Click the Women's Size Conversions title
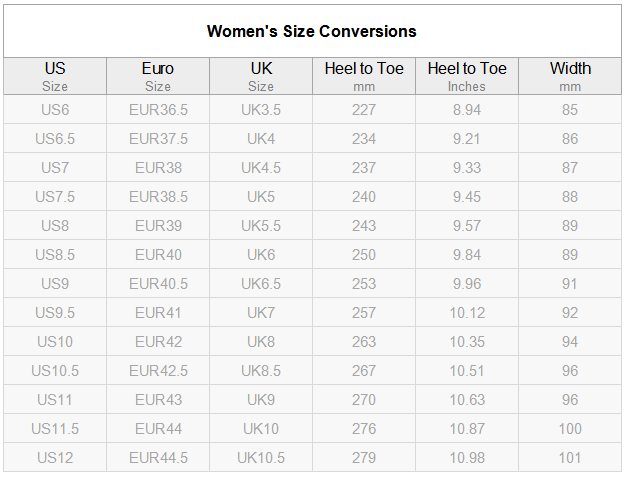Viewport: 626px width, 478px height. coord(311,32)
